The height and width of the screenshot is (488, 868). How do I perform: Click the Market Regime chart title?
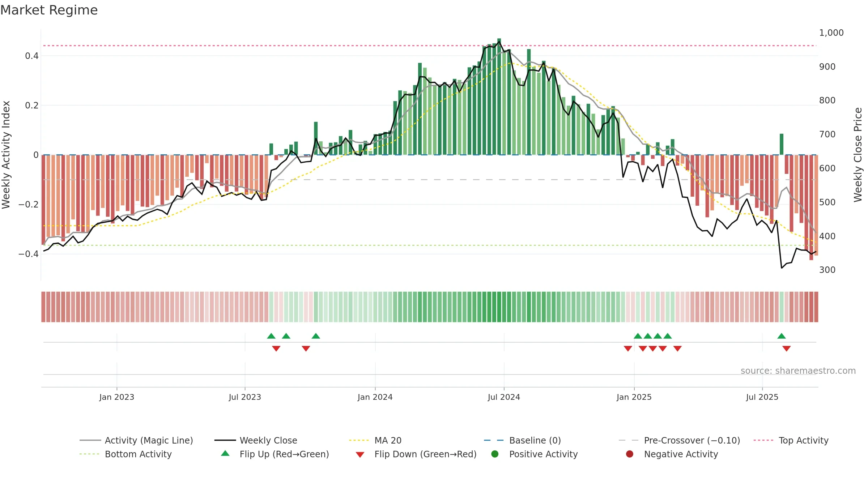[49, 10]
